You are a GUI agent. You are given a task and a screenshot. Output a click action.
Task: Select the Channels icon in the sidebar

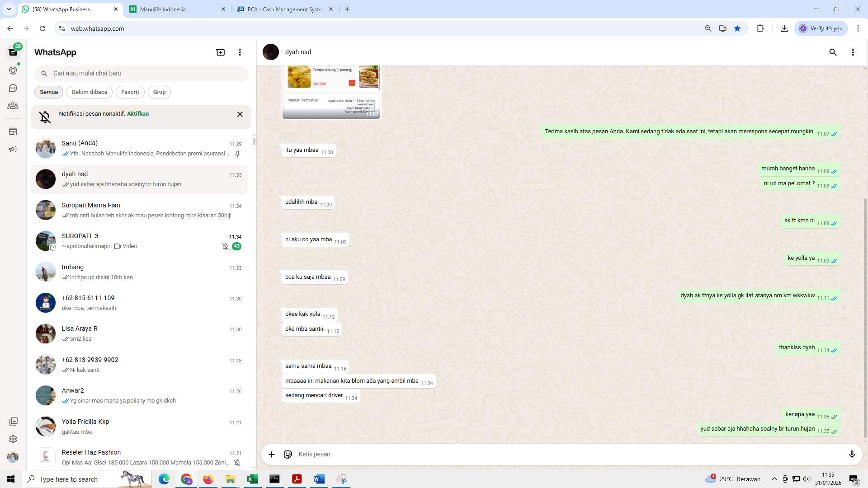click(x=13, y=88)
